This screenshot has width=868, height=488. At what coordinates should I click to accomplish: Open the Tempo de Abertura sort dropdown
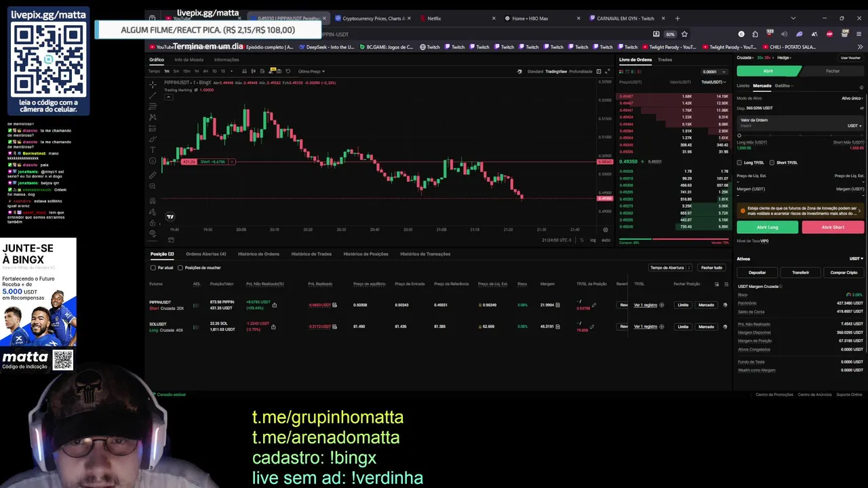670,268
